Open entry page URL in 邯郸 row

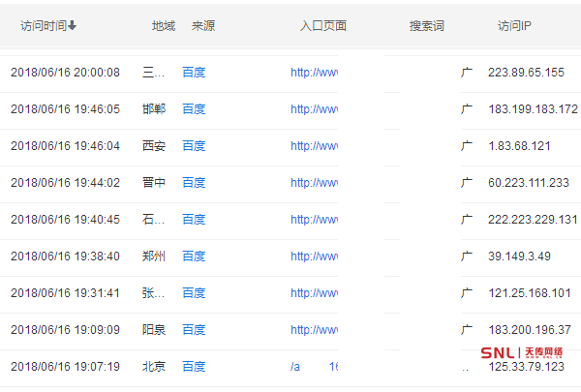click(x=314, y=109)
